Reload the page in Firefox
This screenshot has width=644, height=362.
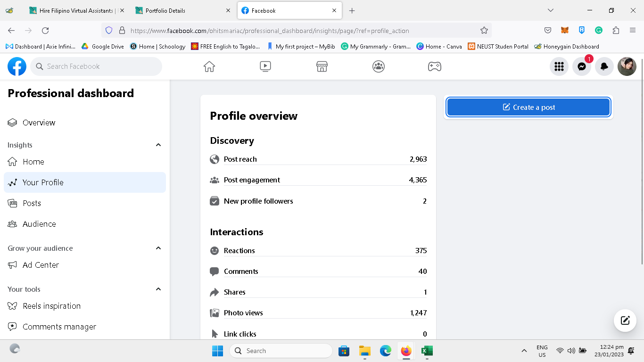(x=45, y=30)
